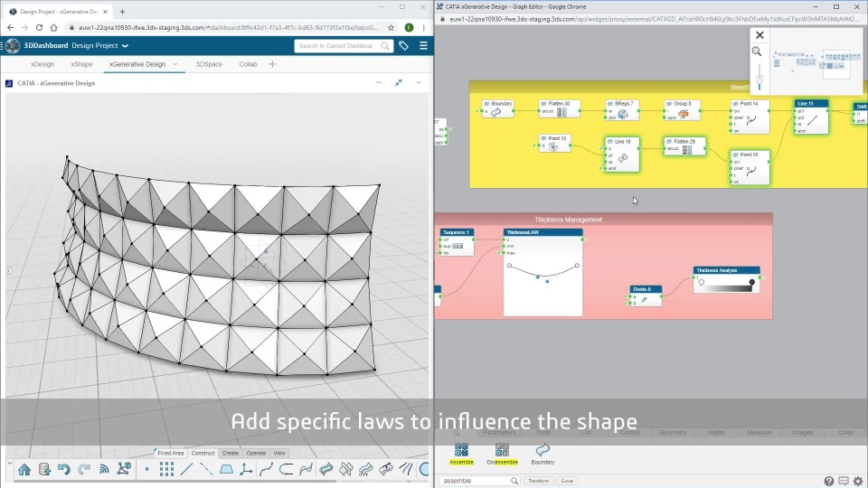The width and height of the screenshot is (868, 488).
Task: Click the black handle on Thickness Analysis gradient
Action: click(751, 282)
